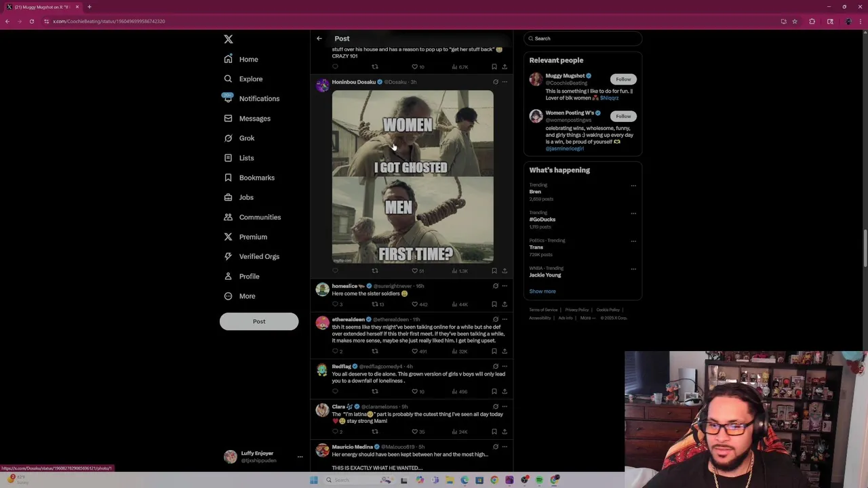Open Notifications bell icon
Image resolution: width=868 pixels, height=488 pixels.
[229, 98]
